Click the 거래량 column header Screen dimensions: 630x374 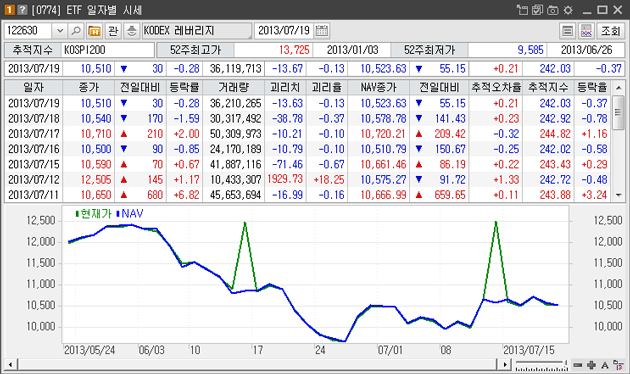click(233, 87)
